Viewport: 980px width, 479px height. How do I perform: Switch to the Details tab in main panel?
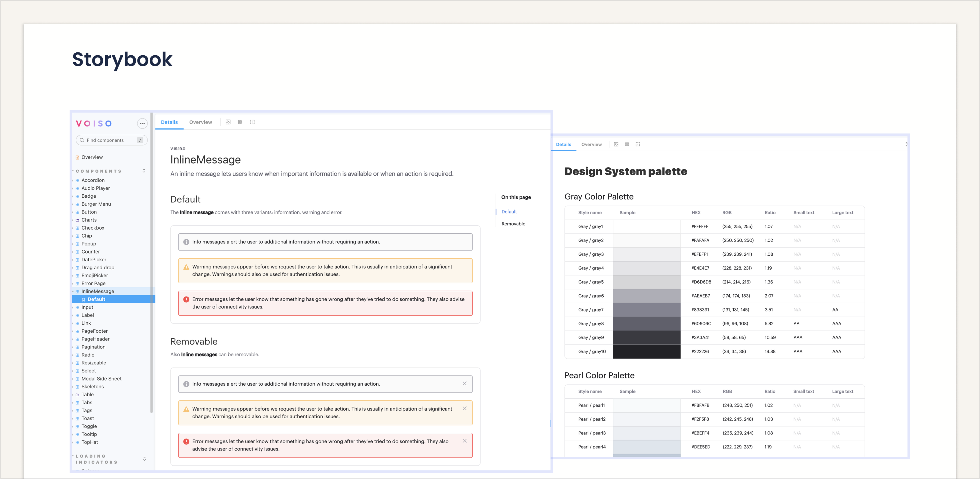point(169,122)
